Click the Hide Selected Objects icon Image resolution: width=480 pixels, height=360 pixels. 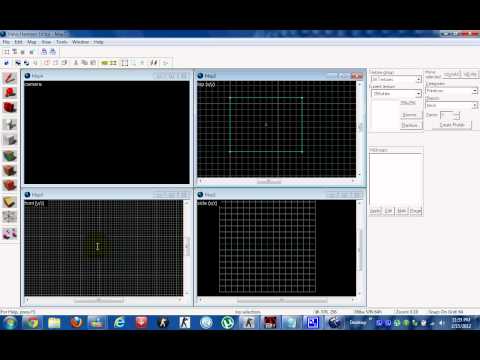pyautogui.click(x=47, y=63)
